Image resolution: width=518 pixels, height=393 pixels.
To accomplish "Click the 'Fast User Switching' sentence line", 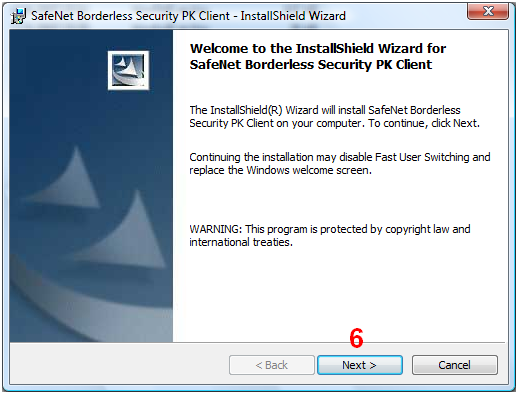I will click(x=340, y=157).
